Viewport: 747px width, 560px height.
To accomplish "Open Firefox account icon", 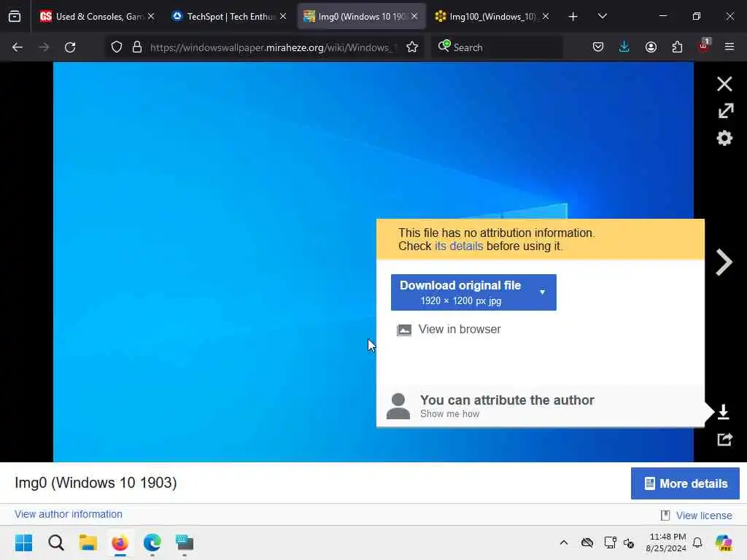I will point(651,47).
